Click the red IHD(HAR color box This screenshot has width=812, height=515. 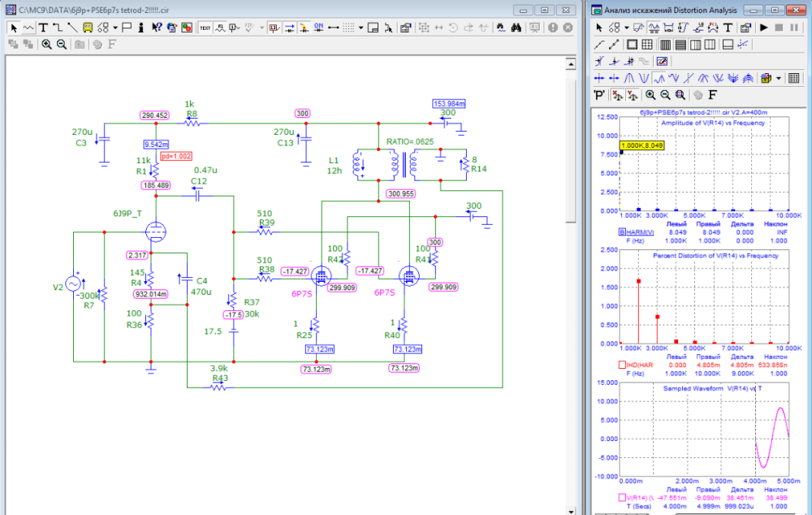coord(622,365)
